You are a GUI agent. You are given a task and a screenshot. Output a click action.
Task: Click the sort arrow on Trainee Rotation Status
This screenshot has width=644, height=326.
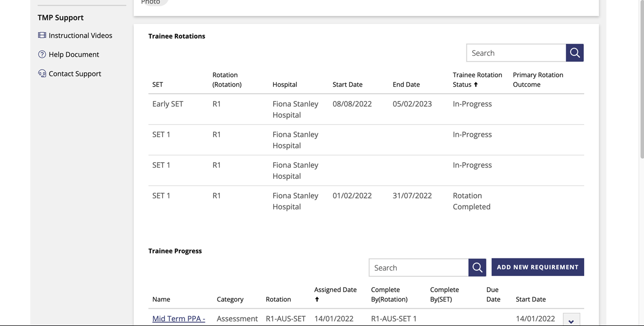point(475,83)
